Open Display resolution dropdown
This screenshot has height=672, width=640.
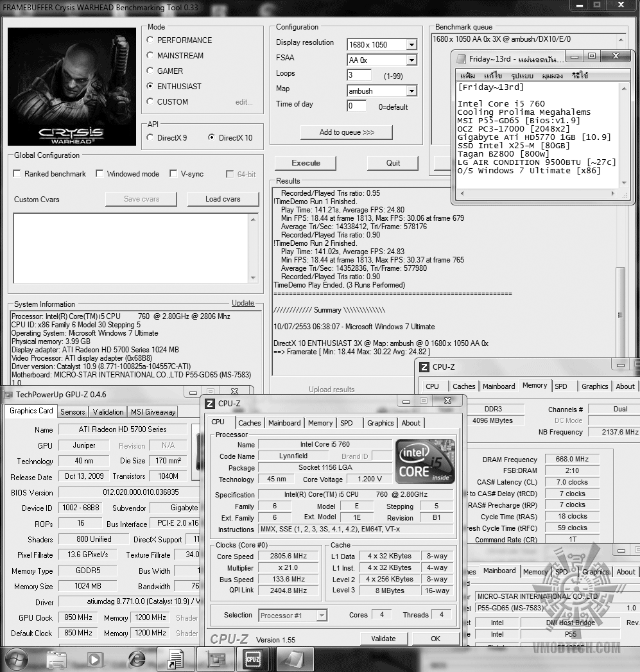[x=411, y=44]
